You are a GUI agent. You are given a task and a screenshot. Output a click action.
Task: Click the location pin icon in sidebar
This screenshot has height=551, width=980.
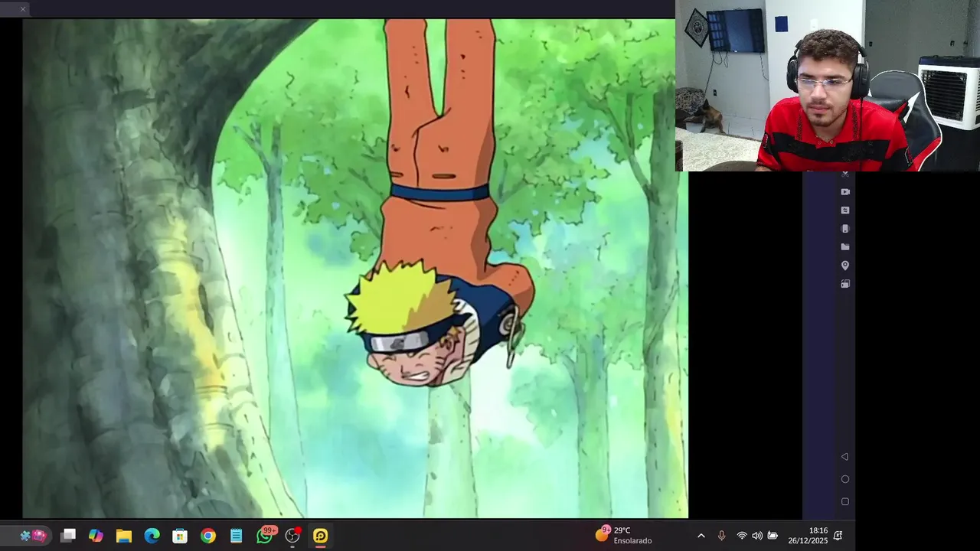[x=845, y=266]
